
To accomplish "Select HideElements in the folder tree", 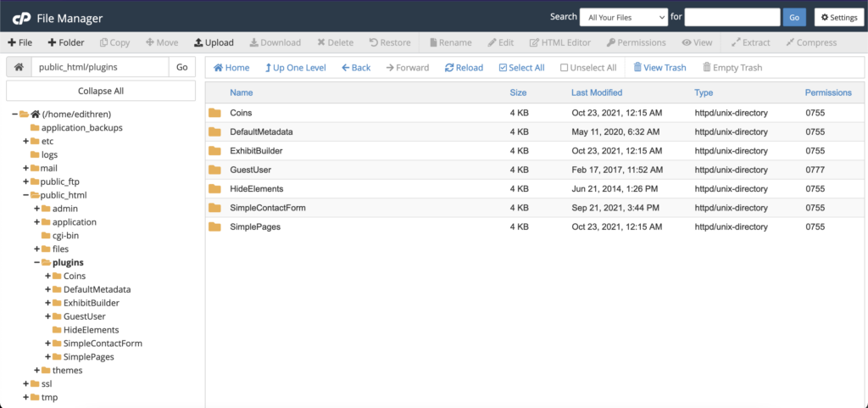I will point(92,330).
